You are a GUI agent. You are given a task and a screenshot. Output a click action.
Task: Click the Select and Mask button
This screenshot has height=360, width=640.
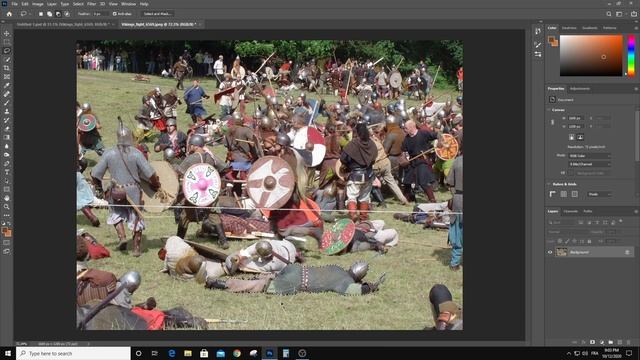point(157,14)
